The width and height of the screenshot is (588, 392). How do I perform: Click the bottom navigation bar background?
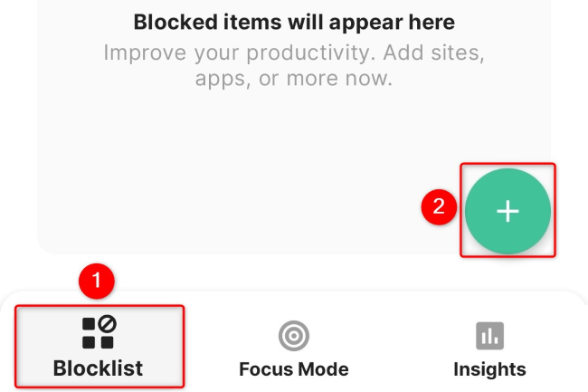point(294,341)
